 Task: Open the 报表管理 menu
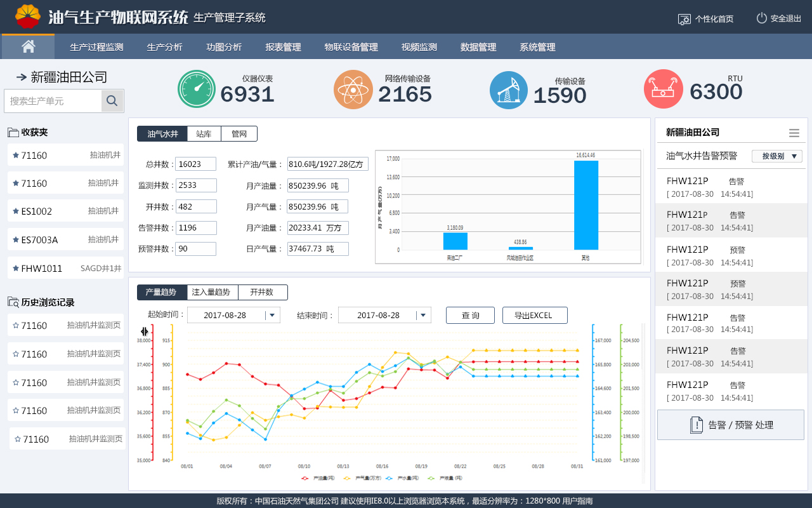click(283, 47)
